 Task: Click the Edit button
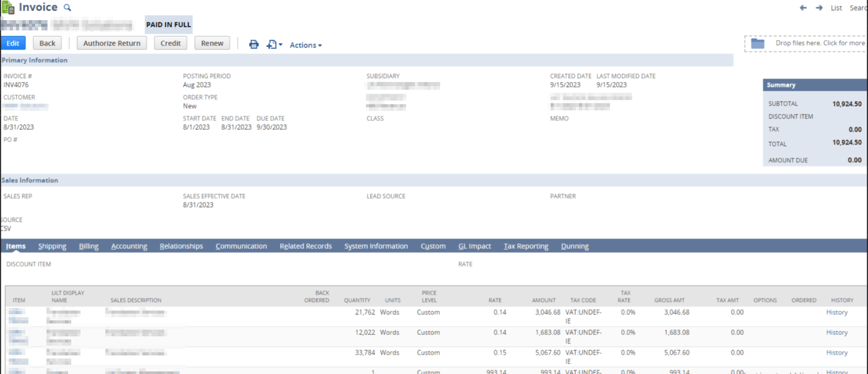[x=13, y=43]
